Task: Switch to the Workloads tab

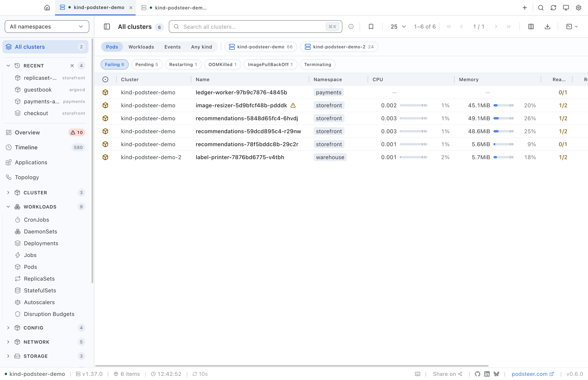Action: [141, 47]
